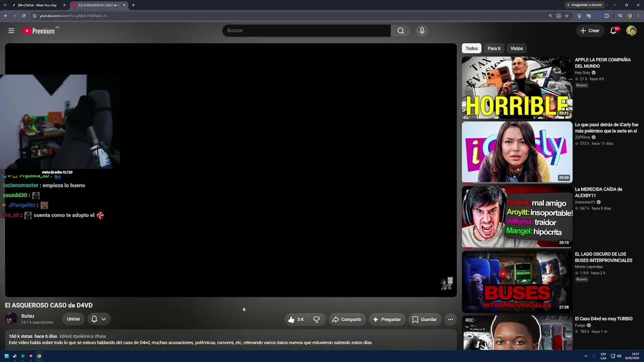This screenshot has width=644, height=362.
Task: Select the Vistos filter chip
Action: (x=517, y=48)
